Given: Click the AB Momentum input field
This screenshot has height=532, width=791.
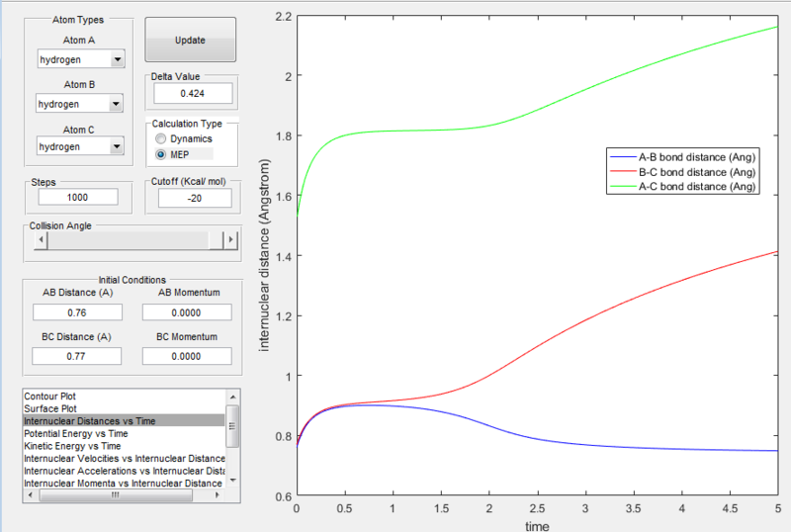Looking at the screenshot, I should pyautogui.click(x=187, y=312).
